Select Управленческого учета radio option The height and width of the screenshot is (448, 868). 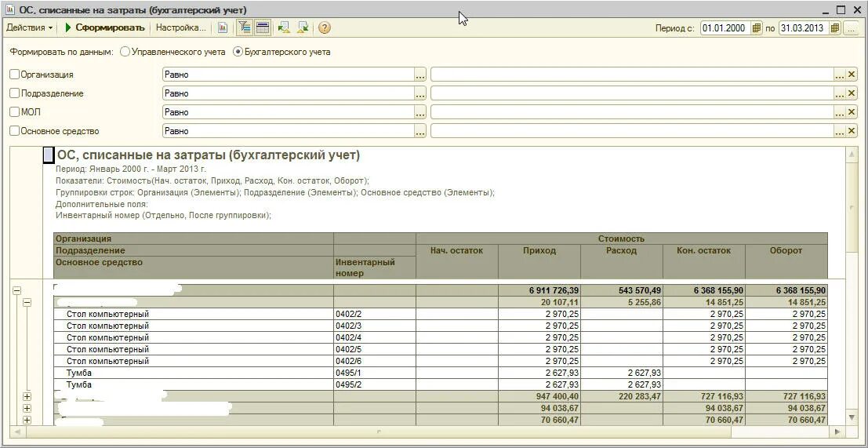pos(125,52)
